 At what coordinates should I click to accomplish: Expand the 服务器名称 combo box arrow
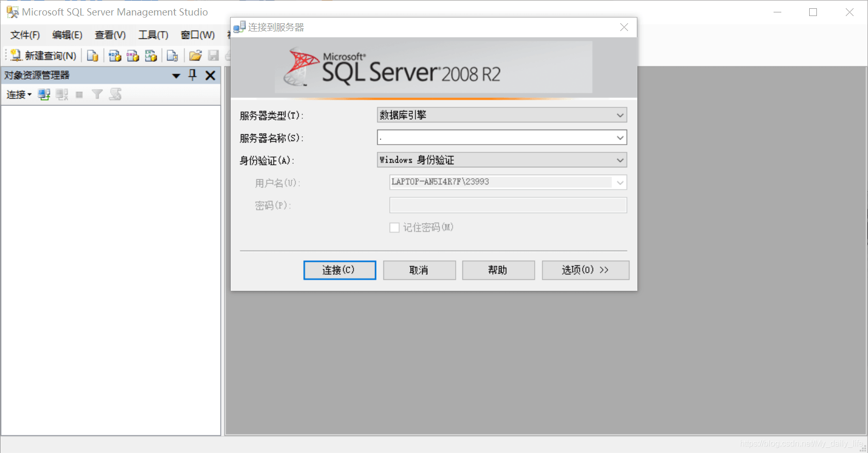pos(620,137)
